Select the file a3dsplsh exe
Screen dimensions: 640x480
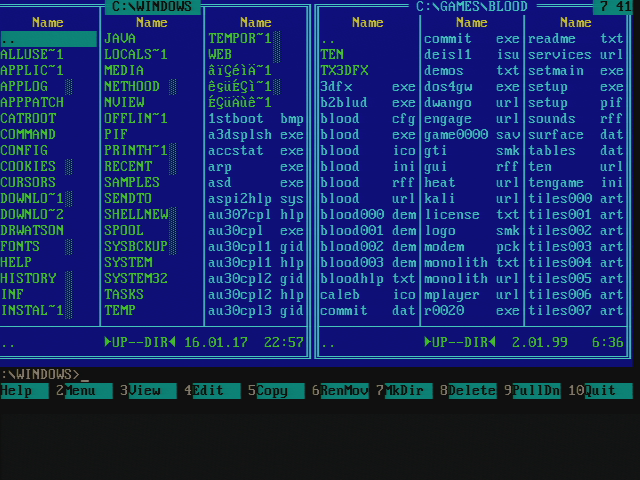pyautogui.click(x=256, y=134)
